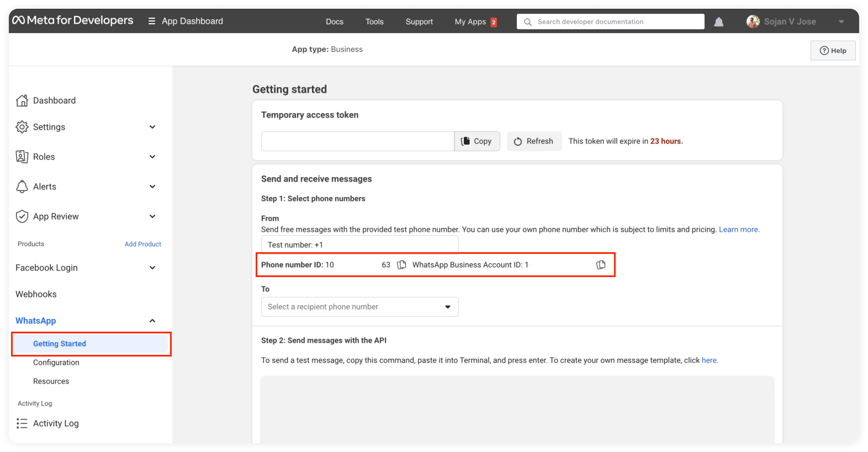Viewport: 868px width, 452px height.
Task: Click the copy icon next to Phone number ID
Action: coord(402,264)
